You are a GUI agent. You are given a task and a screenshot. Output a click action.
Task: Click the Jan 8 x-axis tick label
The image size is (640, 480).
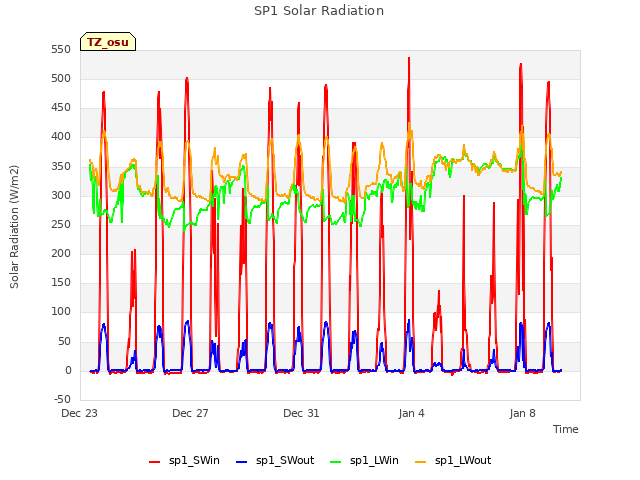coord(522,413)
